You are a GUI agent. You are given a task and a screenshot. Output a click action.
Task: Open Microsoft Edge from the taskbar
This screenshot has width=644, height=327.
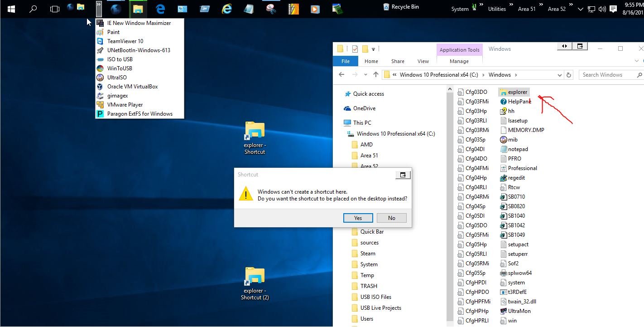(x=160, y=9)
